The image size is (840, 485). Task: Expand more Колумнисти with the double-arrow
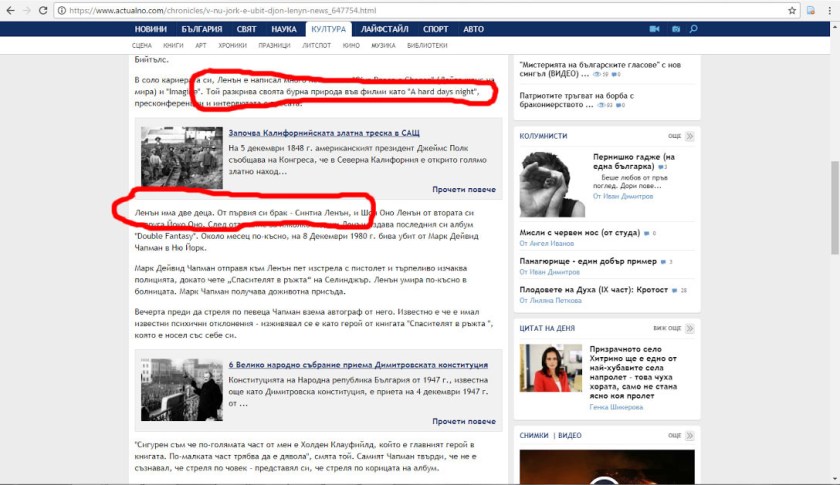click(x=689, y=135)
